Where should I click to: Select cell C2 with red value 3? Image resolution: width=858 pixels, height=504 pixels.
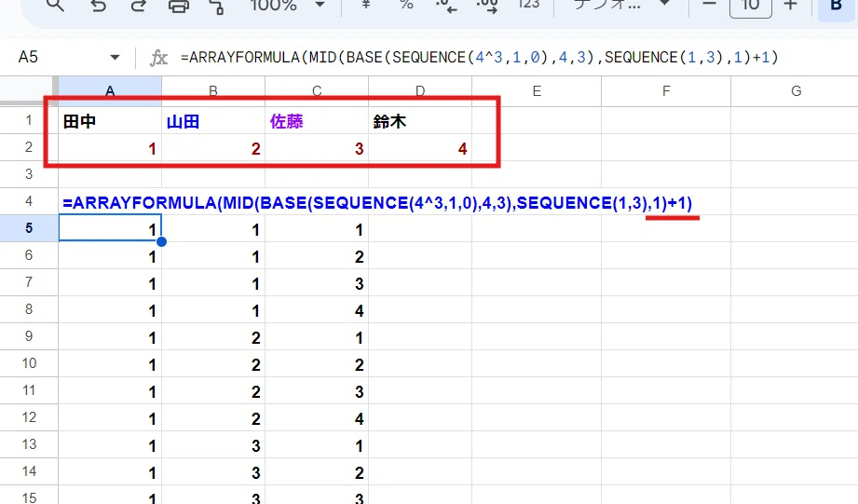click(x=317, y=148)
